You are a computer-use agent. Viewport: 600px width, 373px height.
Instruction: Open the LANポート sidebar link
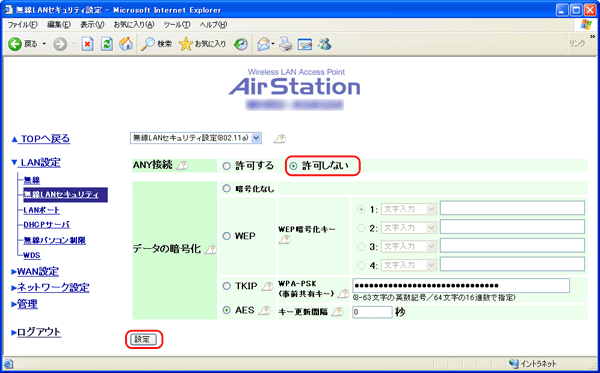point(42,210)
